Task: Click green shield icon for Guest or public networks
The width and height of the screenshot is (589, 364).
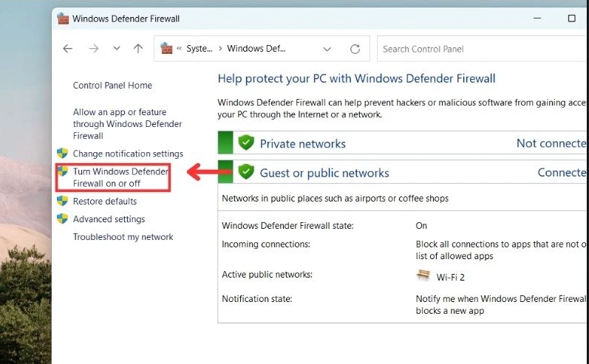Action: (x=246, y=172)
